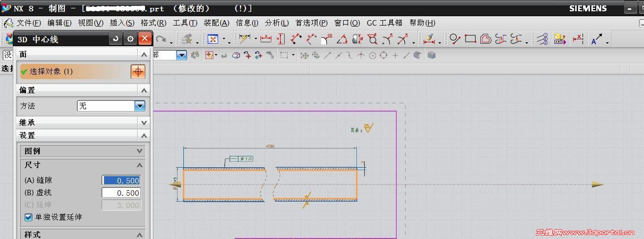Click the left centerline arrow handle in drawing

point(175,185)
